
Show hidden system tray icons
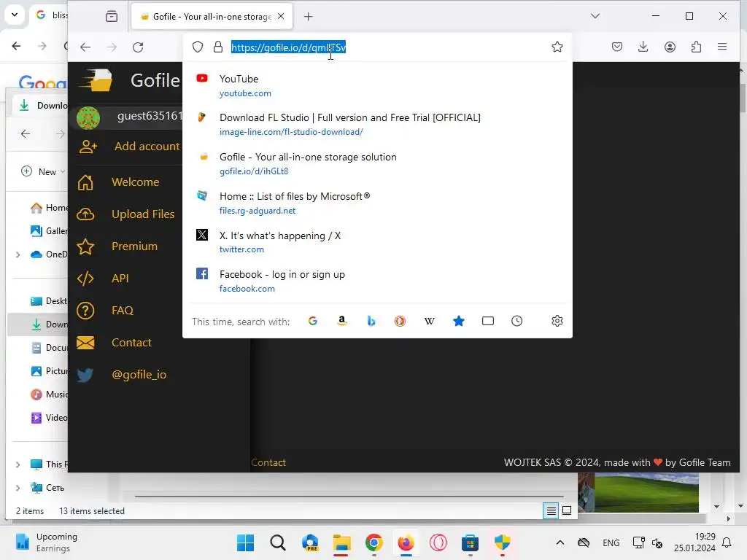click(560, 542)
